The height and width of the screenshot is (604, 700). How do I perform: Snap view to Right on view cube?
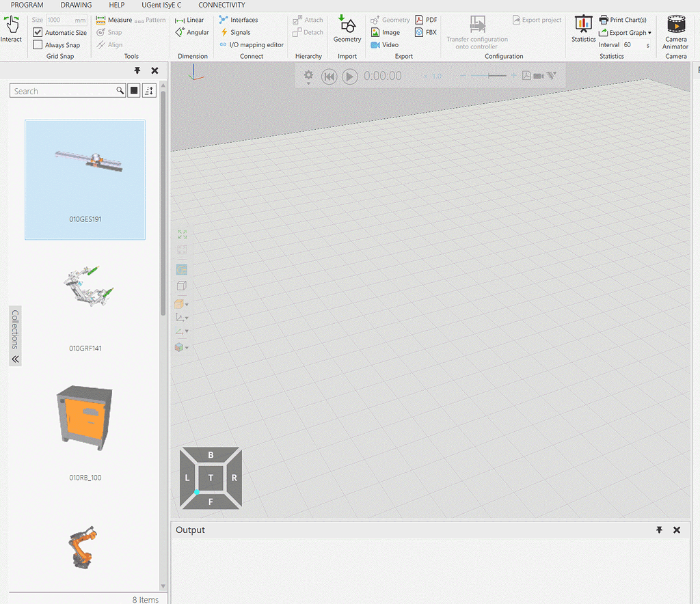(234, 478)
